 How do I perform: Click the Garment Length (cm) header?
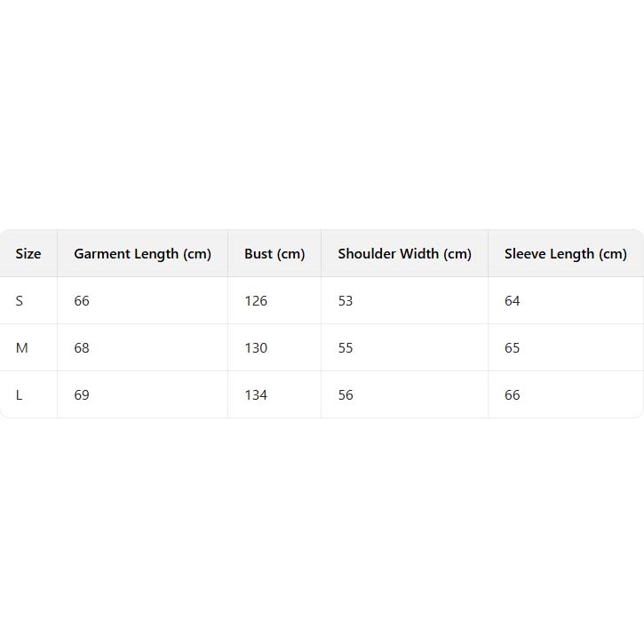click(142, 254)
